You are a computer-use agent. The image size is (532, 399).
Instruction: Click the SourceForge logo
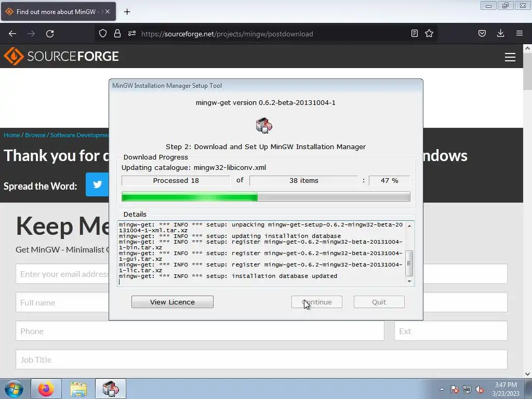point(61,56)
